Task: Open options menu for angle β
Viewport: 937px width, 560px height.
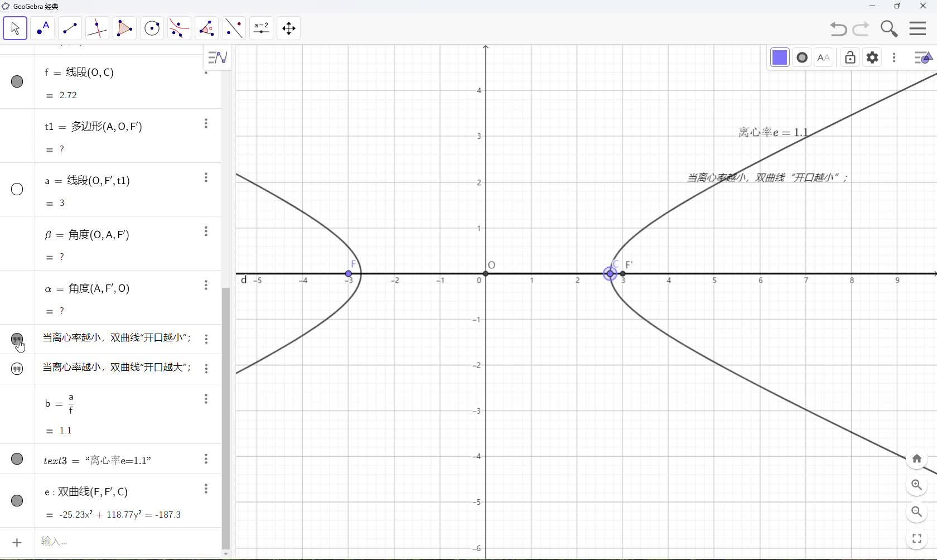Action: coord(206,231)
